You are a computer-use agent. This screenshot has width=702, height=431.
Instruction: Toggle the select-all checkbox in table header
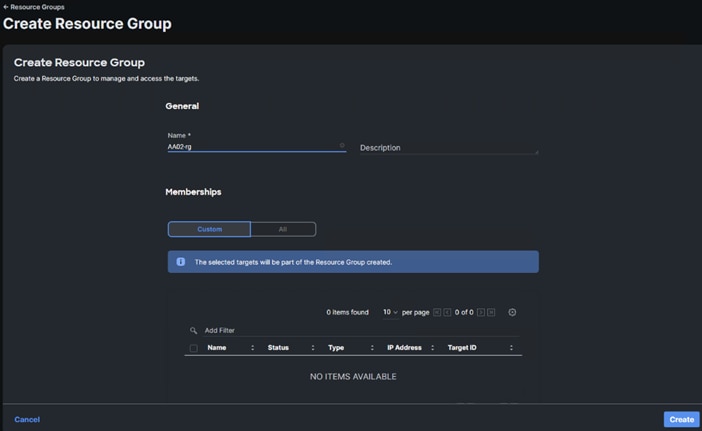click(193, 348)
